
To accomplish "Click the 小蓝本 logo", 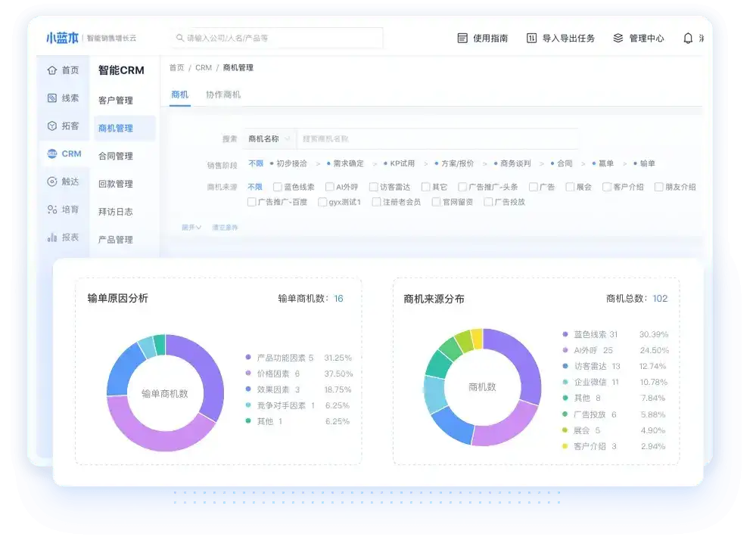I will [62, 38].
